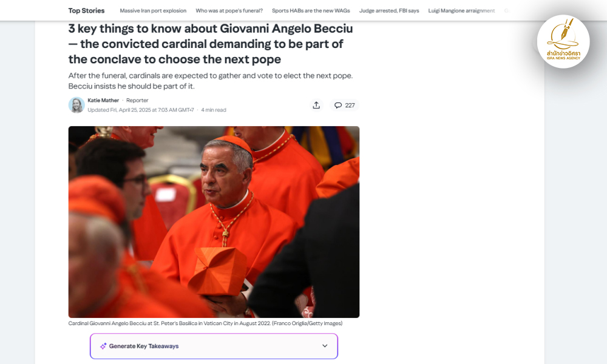
Task: Open the comments speech bubble icon
Action: click(338, 105)
